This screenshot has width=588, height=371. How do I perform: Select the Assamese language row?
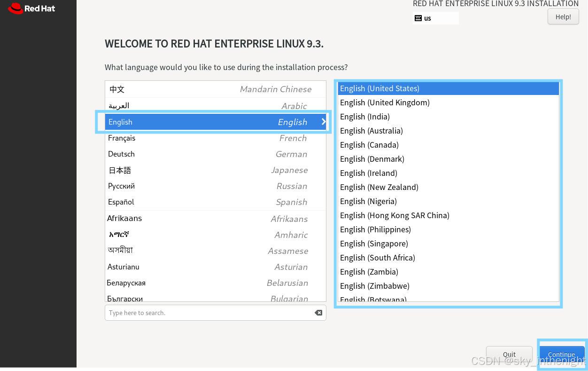coord(215,251)
